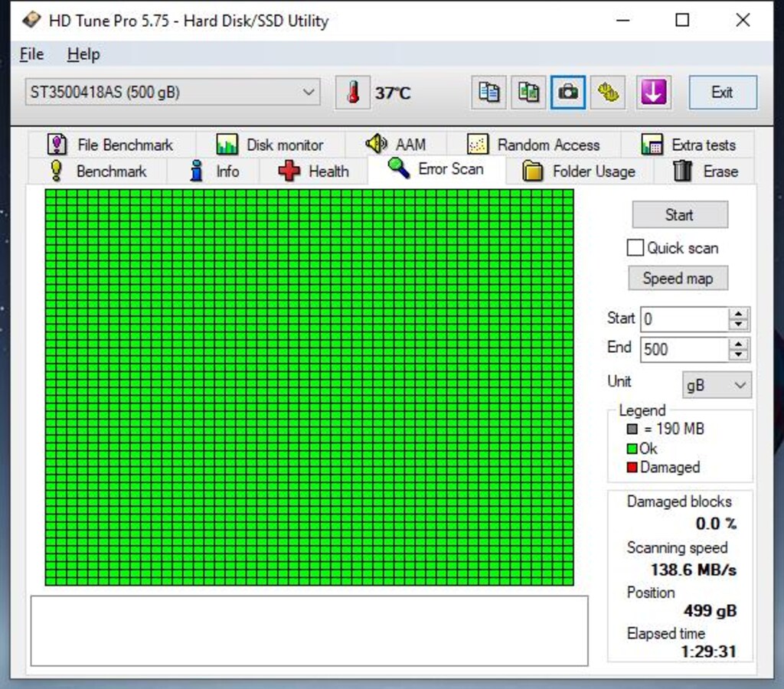The image size is (784, 689).
Task: Close the HD Tune Pro window
Action: coord(743,20)
